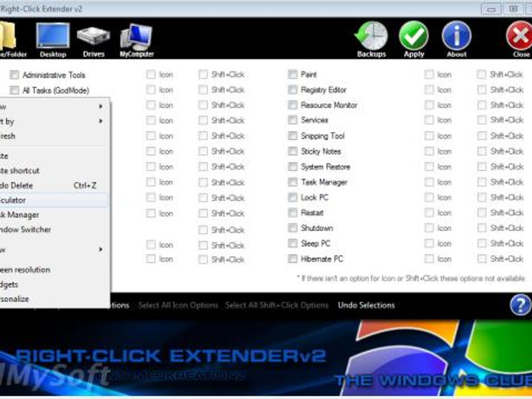Enable Icon option for Registry Editor

coord(429,89)
